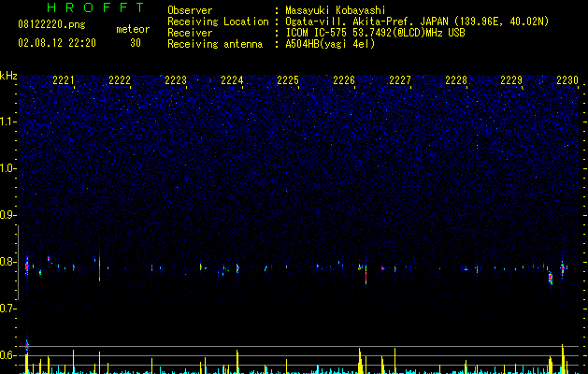
Task: Click the 2226 time marker
Action: (x=344, y=80)
